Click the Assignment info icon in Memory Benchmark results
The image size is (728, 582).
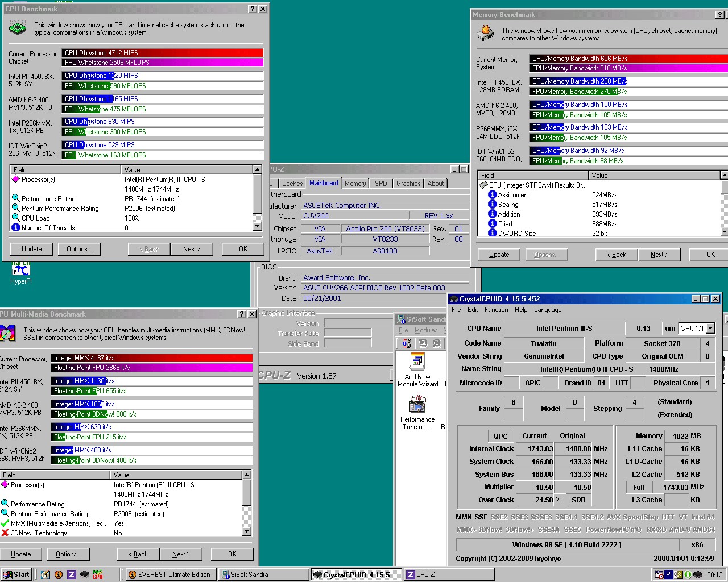[x=493, y=194]
